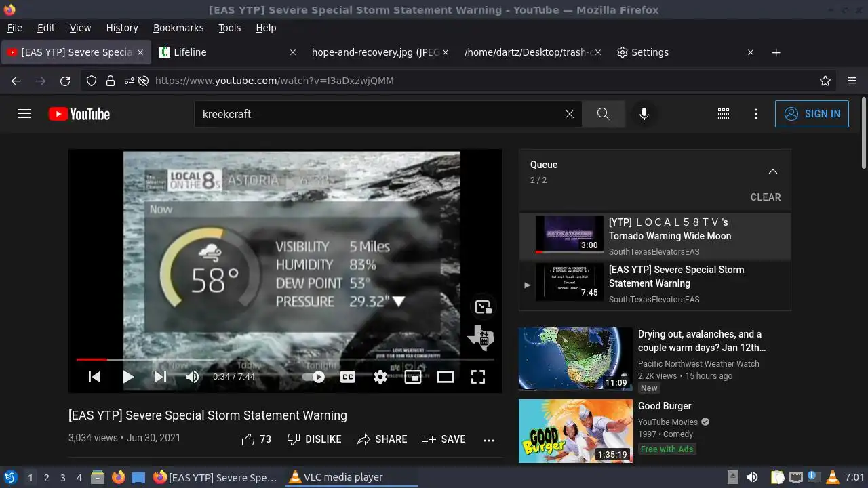Reload the page

click(x=65, y=81)
